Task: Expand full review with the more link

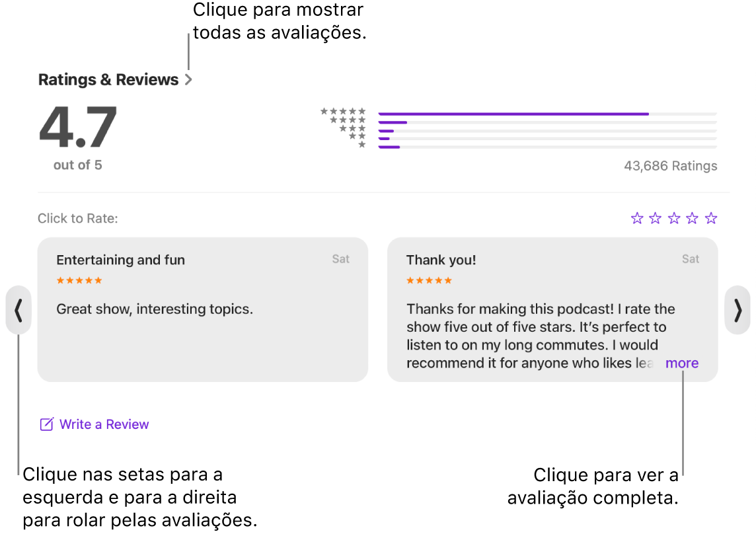Action: [x=681, y=363]
